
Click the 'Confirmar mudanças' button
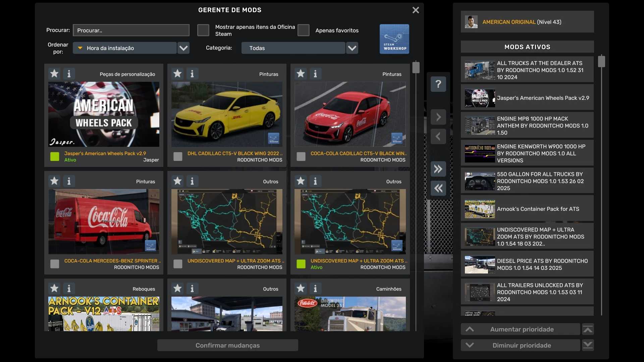[x=227, y=345]
